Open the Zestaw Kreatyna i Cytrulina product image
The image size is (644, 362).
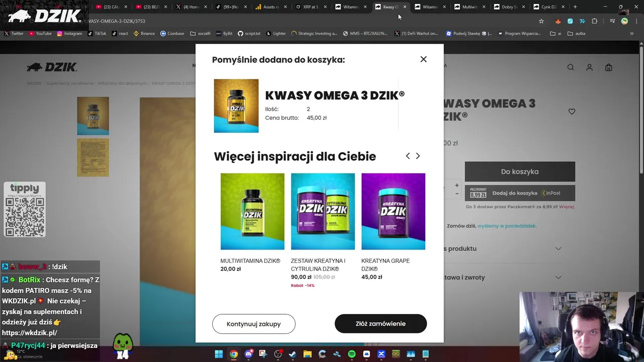pos(323,211)
